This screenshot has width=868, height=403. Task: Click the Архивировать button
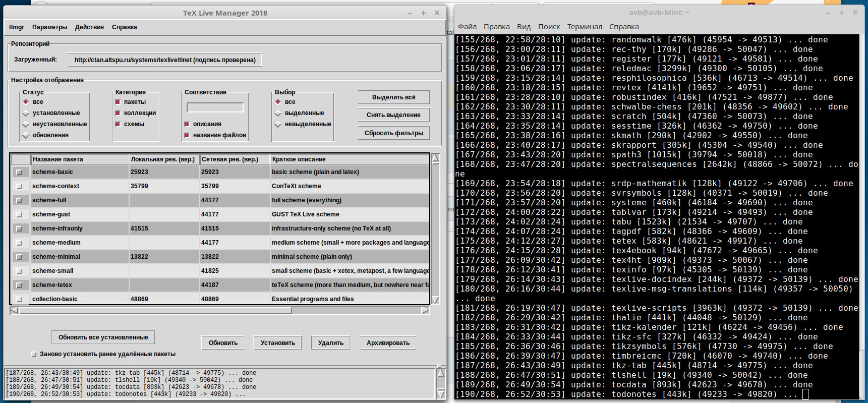tap(388, 343)
